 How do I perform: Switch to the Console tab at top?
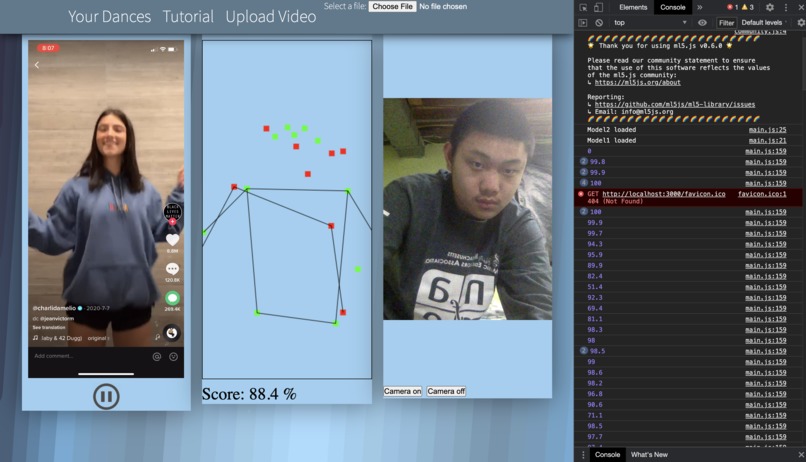pos(673,7)
